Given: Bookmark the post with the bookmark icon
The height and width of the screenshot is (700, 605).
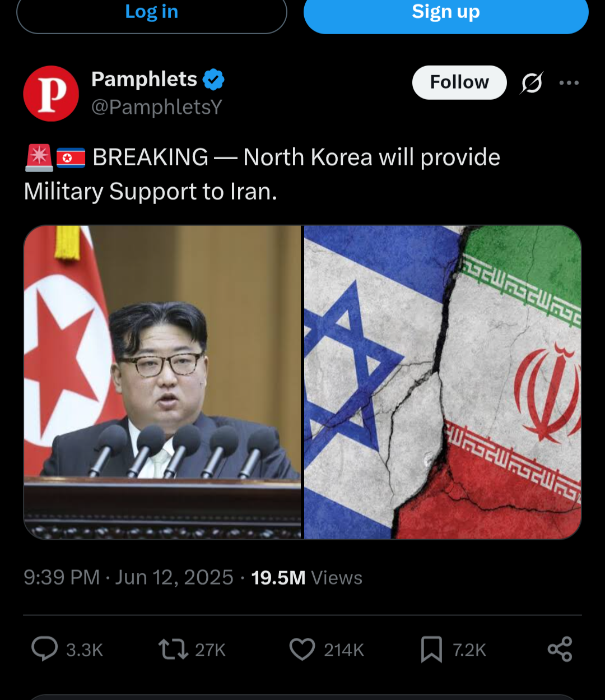Looking at the screenshot, I should click(x=431, y=650).
